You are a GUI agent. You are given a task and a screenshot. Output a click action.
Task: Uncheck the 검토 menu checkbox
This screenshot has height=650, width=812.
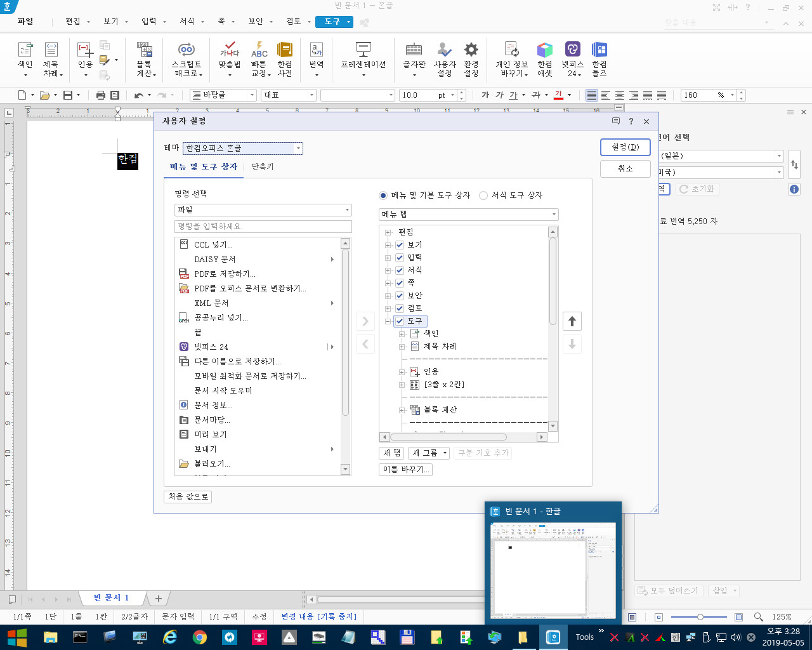click(x=400, y=308)
